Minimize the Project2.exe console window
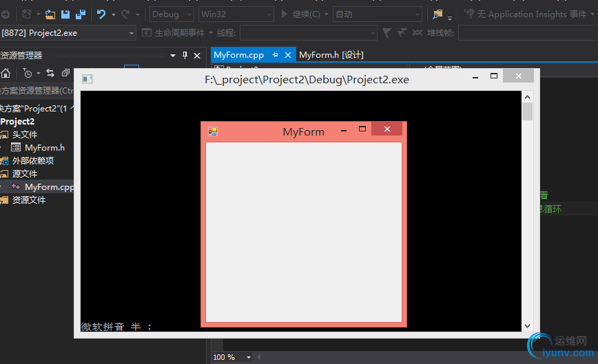Screen dimensions: 598x364 click(475, 77)
